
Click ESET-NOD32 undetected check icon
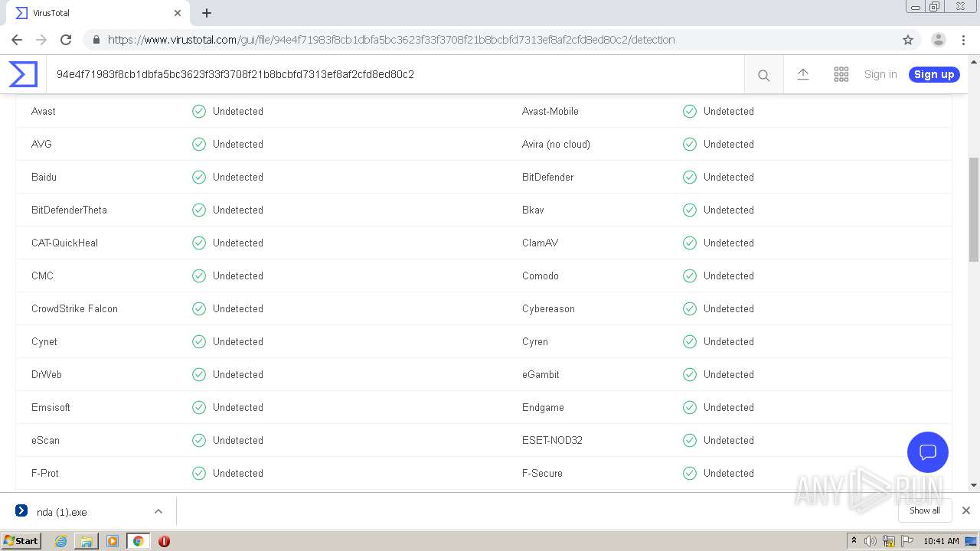tap(690, 440)
